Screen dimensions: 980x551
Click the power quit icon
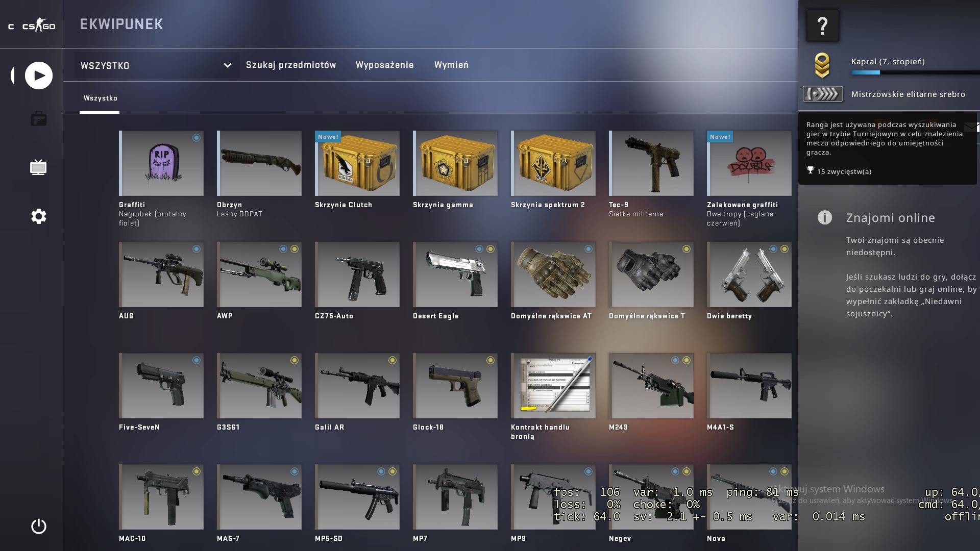click(x=39, y=526)
